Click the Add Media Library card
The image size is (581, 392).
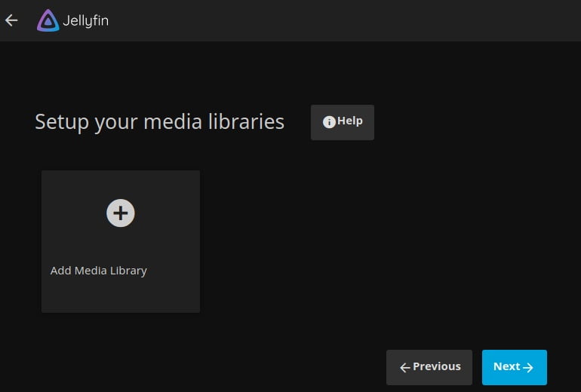[x=120, y=241]
